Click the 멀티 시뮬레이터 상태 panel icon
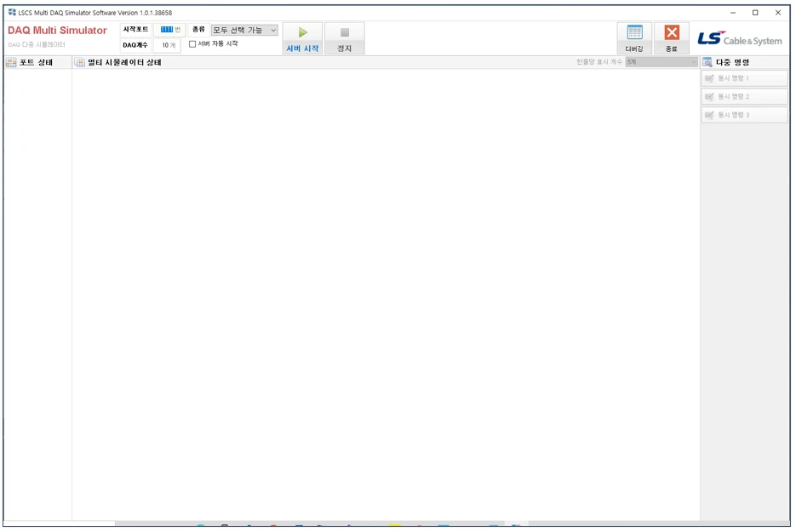 pyautogui.click(x=80, y=62)
